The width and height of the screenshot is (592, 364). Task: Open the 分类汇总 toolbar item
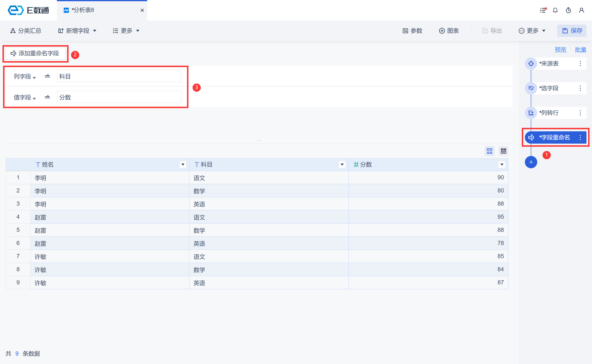(26, 31)
